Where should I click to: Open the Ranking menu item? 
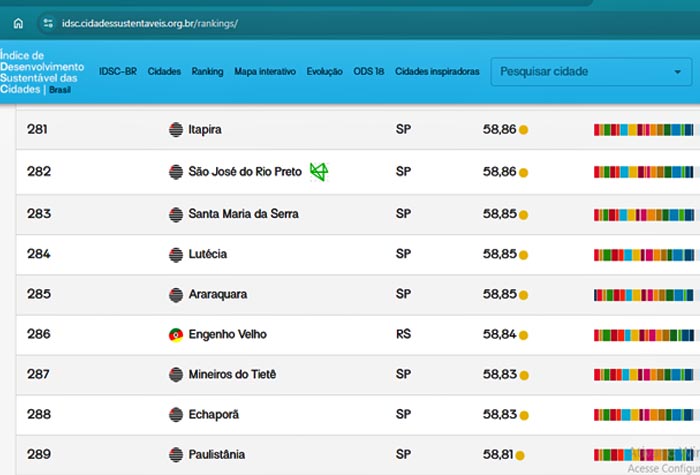[207, 72]
